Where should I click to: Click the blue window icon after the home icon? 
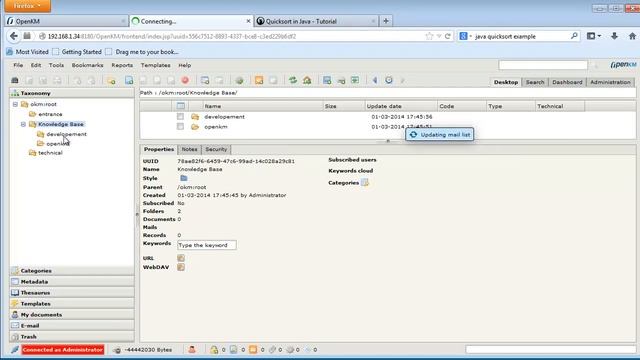(x=327, y=80)
